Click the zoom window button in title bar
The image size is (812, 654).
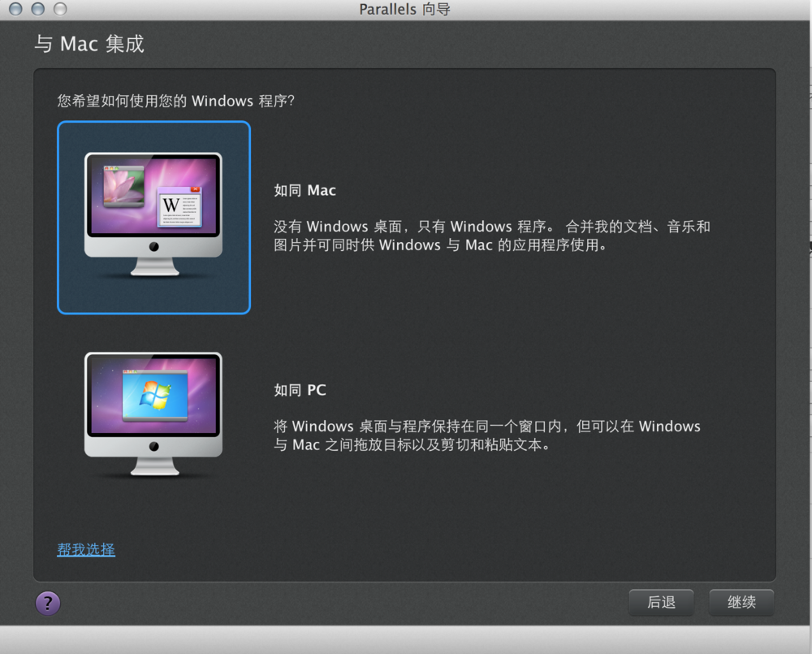60,9
